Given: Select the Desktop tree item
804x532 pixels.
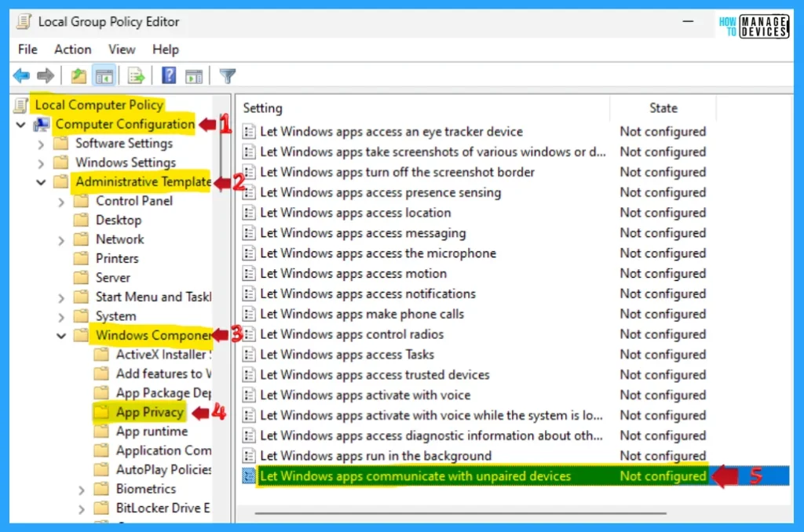Looking at the screenshot, I should point(119,220).
